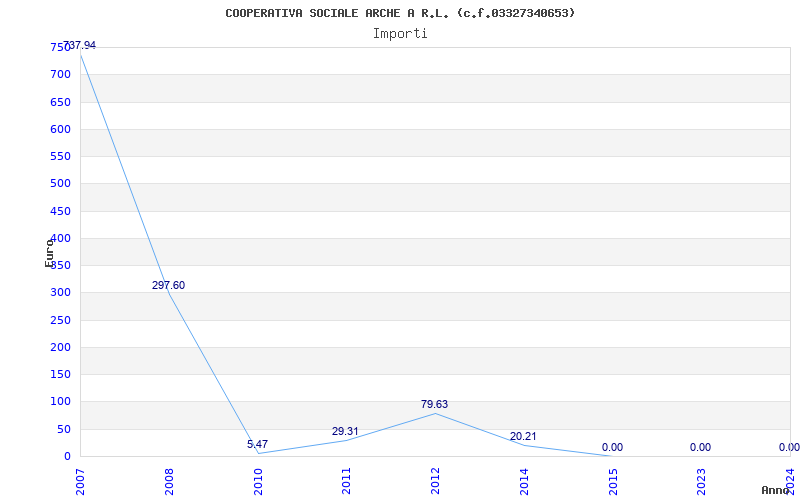
Task: Click the 650 y-axis tick label
Action: (x=60, y=102)
